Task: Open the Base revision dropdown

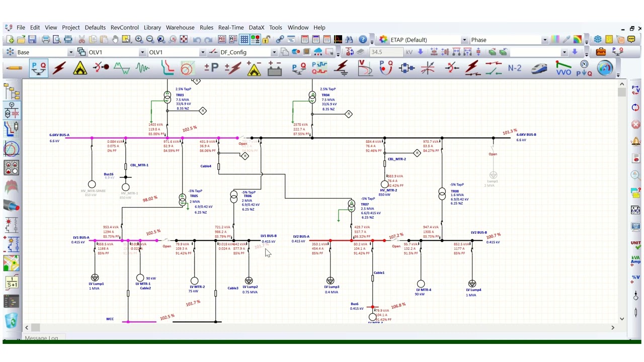Action: (71, 52)
